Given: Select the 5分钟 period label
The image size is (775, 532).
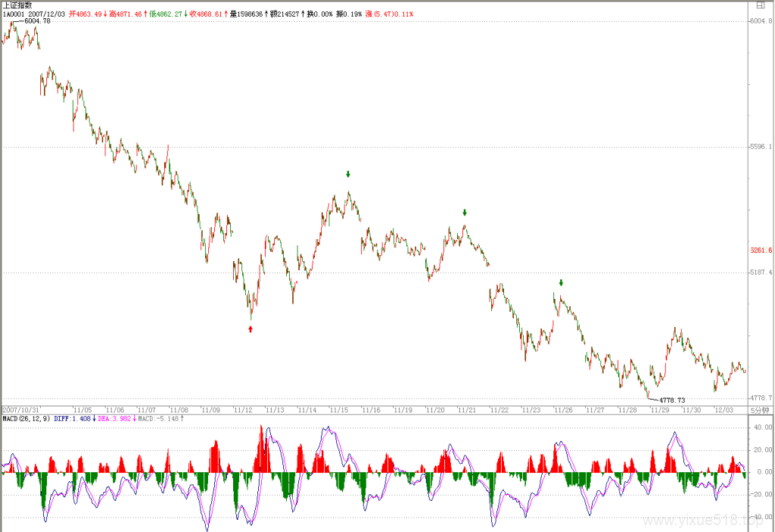Looking at the screenshot, I should pos(760,410).
